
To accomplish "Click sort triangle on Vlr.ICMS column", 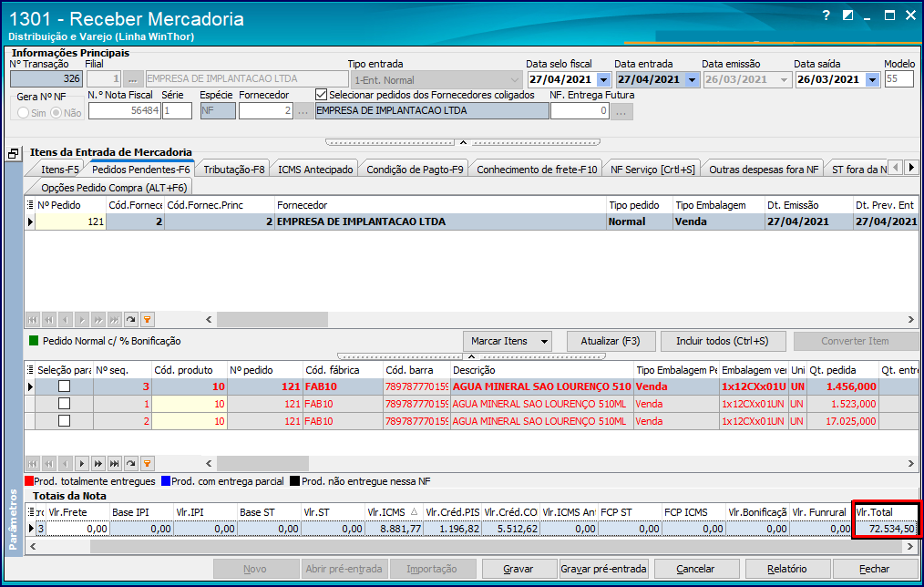I will click(415, 512).
